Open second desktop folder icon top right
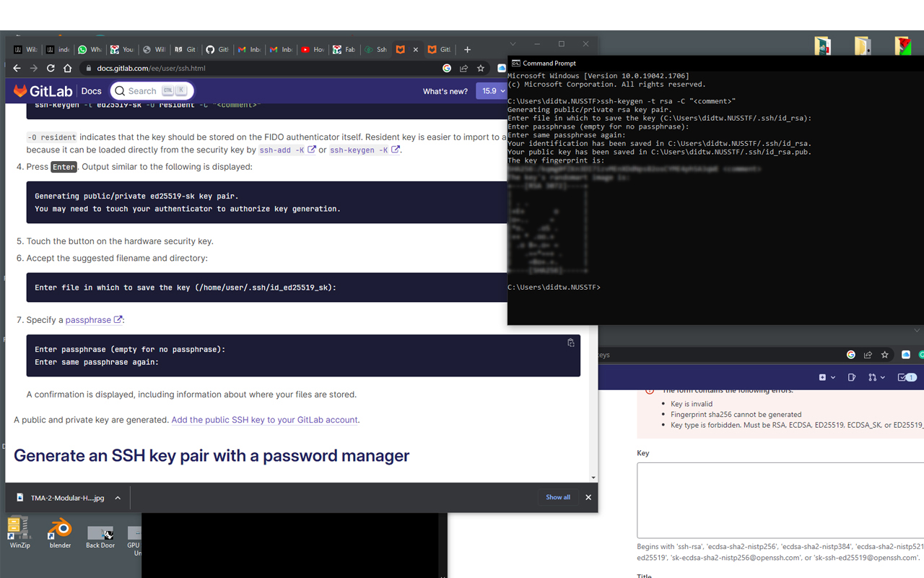 862,46
